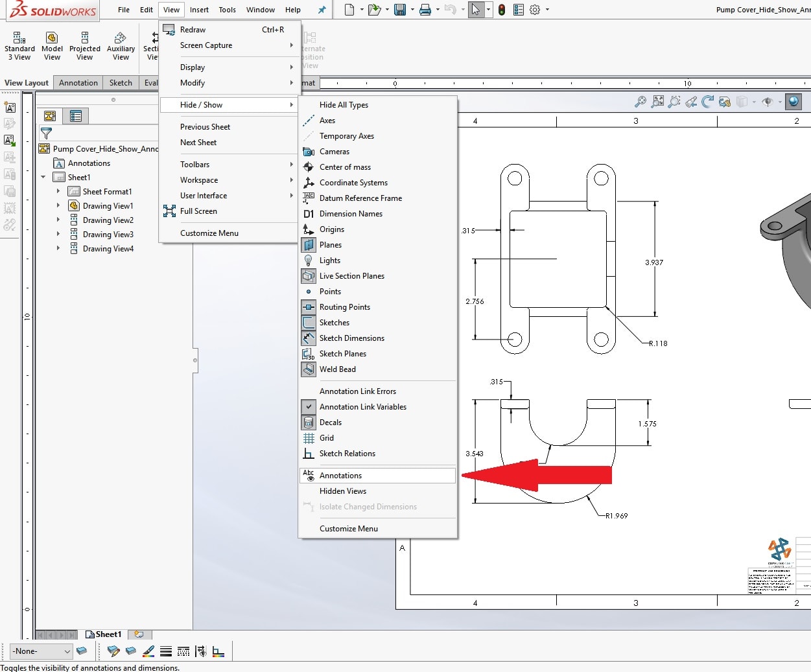Expand Drawing View1 in the tree
Viewport: 811px width, 672px height.
[x=57, y=205]
